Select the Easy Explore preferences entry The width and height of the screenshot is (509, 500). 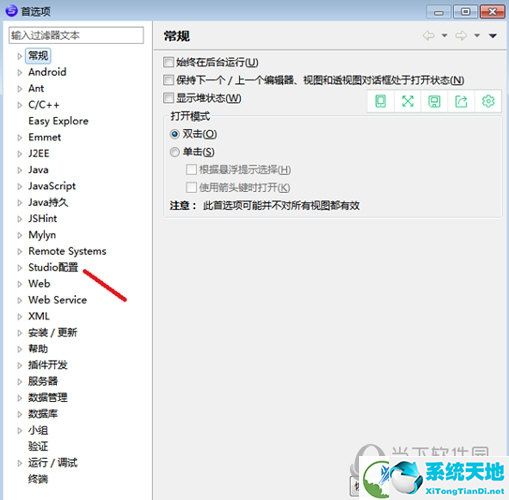[x=58, y=121]
